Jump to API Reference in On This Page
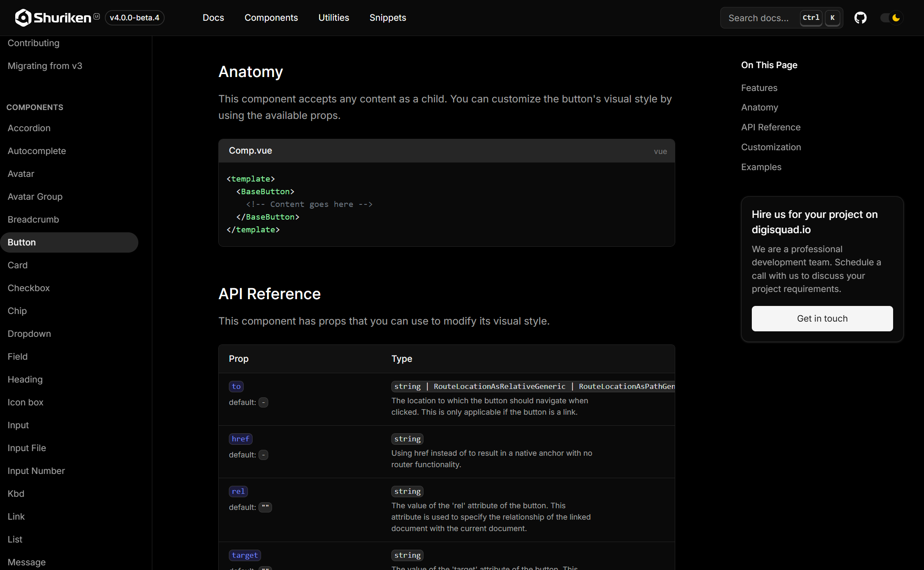Screen dimensions: 924x570 [771, 127]
